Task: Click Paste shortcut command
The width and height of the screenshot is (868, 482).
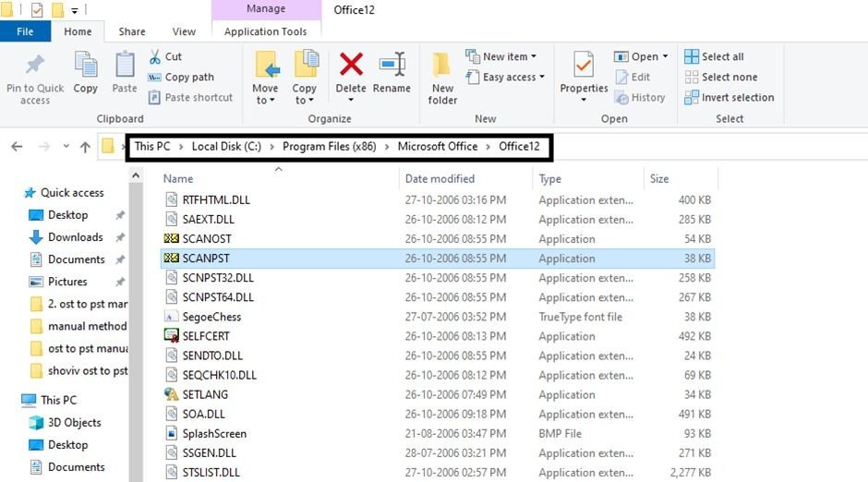Action: click(190, 97)
